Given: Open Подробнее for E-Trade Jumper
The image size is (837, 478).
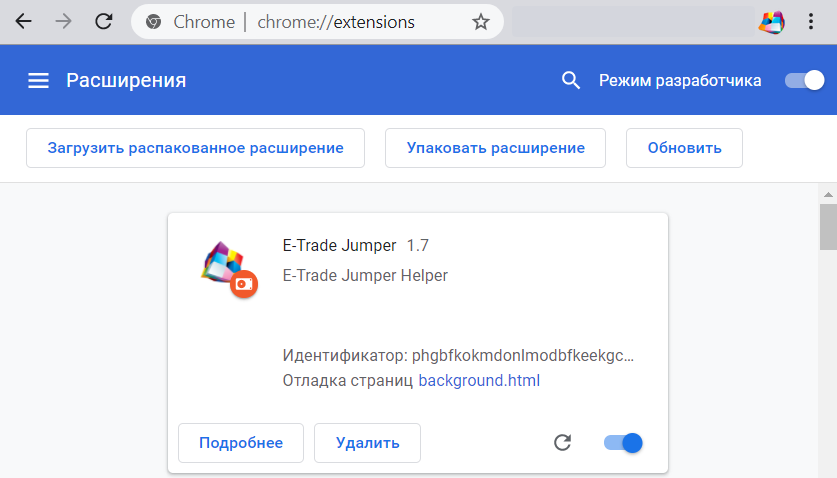Looking at the screenshot, I should coord(241,443).
